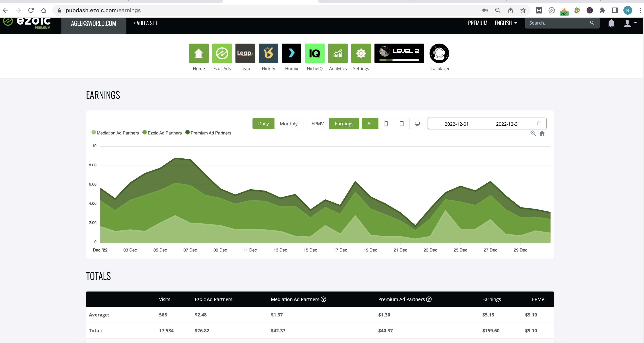Open the date range calendar icon
This screenshot has height=343, width=644.
coord(539,123)
